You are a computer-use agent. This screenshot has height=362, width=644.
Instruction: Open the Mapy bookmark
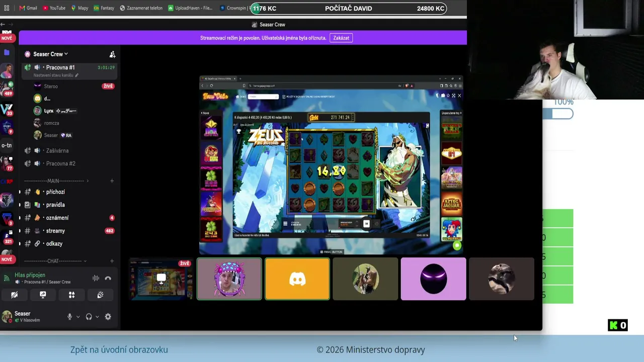click(79, 8)
